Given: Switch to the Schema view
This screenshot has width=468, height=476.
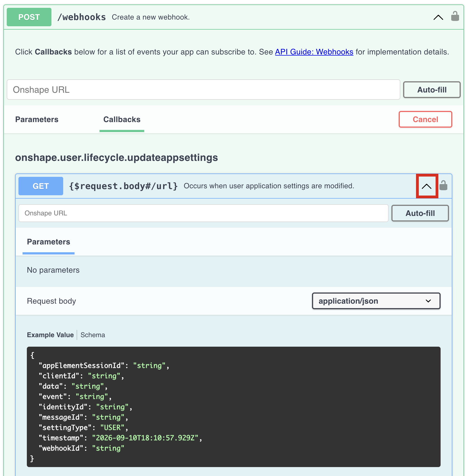Looking at the screenshot, I should 93,335.
